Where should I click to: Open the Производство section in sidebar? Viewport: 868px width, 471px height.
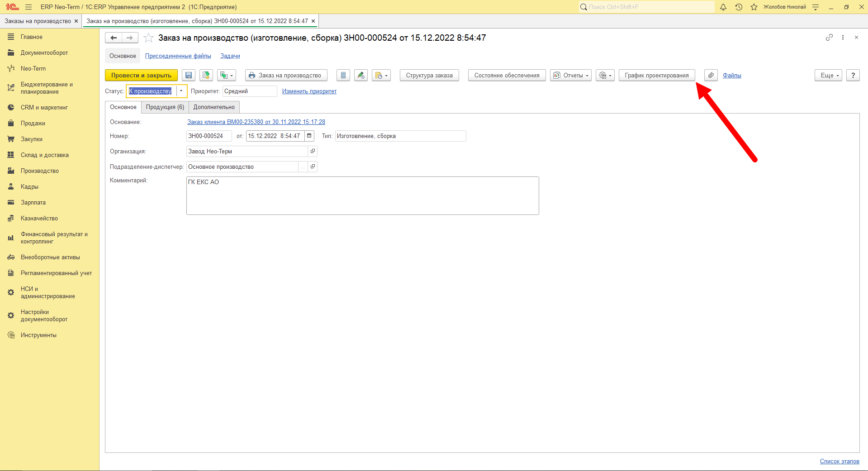(40, 171)
